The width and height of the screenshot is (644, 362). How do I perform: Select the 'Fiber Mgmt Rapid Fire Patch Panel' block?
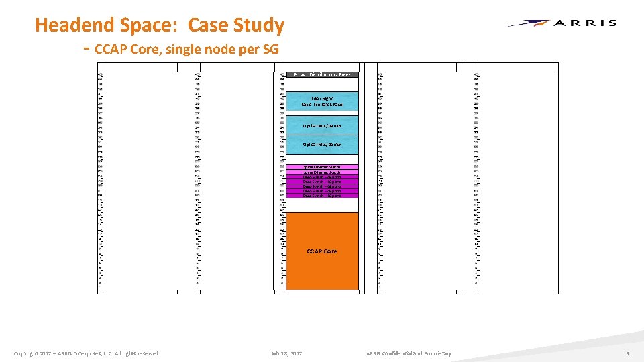pyautogui.click(x=322, y=101)
